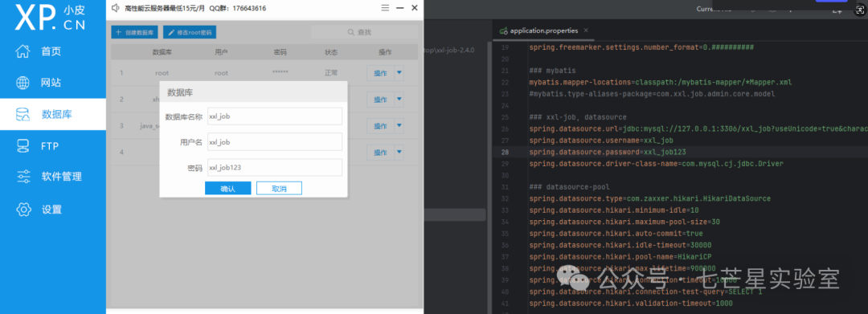Click the 确认 confirm button in dialog

(228, 189)
